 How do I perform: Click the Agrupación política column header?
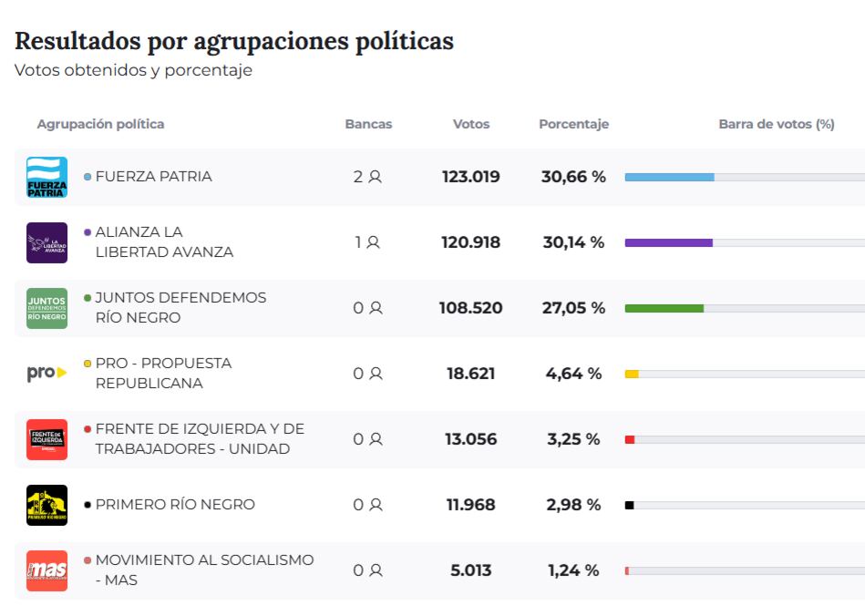100,124
